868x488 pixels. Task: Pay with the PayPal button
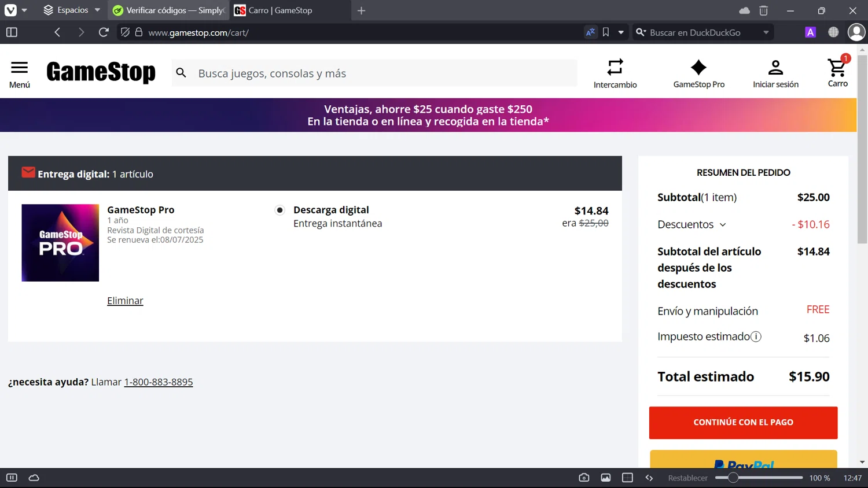click(743, 460)
